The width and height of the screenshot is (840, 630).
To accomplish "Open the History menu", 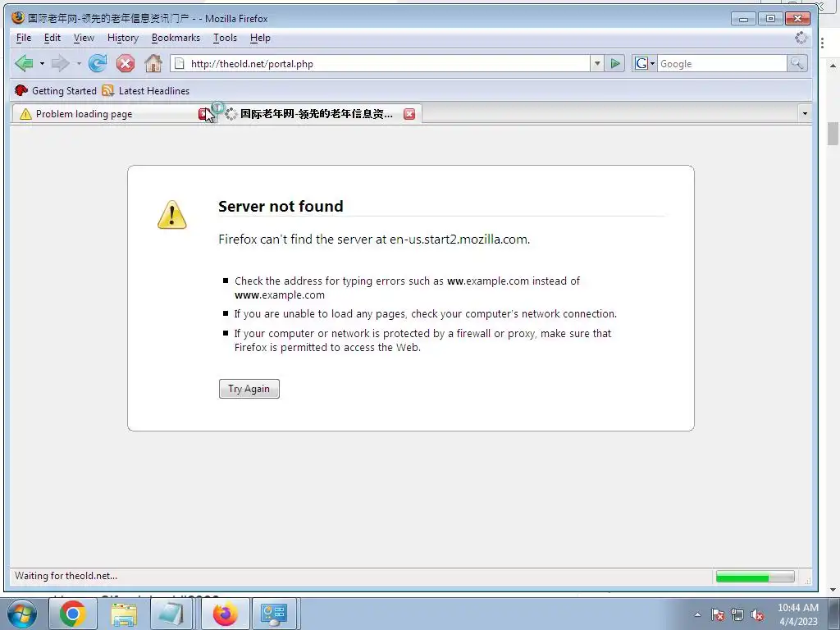I will [123, 38].
